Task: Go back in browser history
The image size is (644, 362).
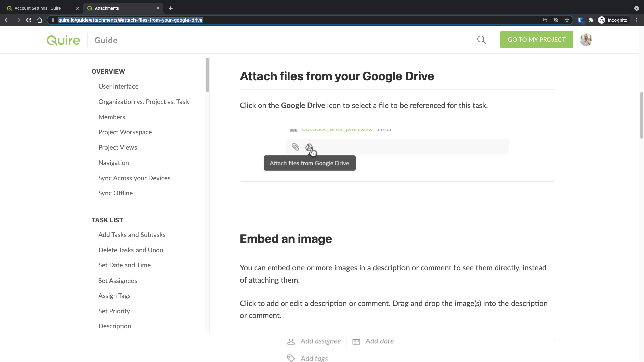Action: tap(7, 20)
